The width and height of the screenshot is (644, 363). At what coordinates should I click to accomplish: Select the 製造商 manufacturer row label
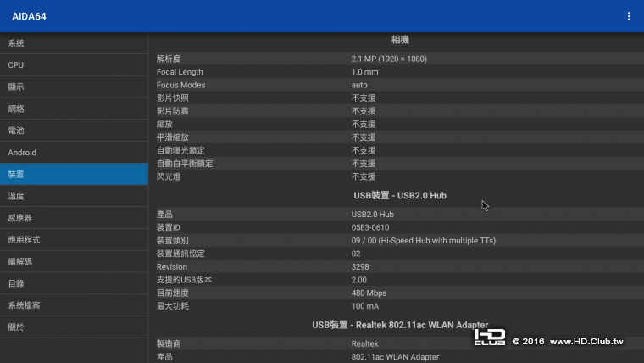point(169,343)
